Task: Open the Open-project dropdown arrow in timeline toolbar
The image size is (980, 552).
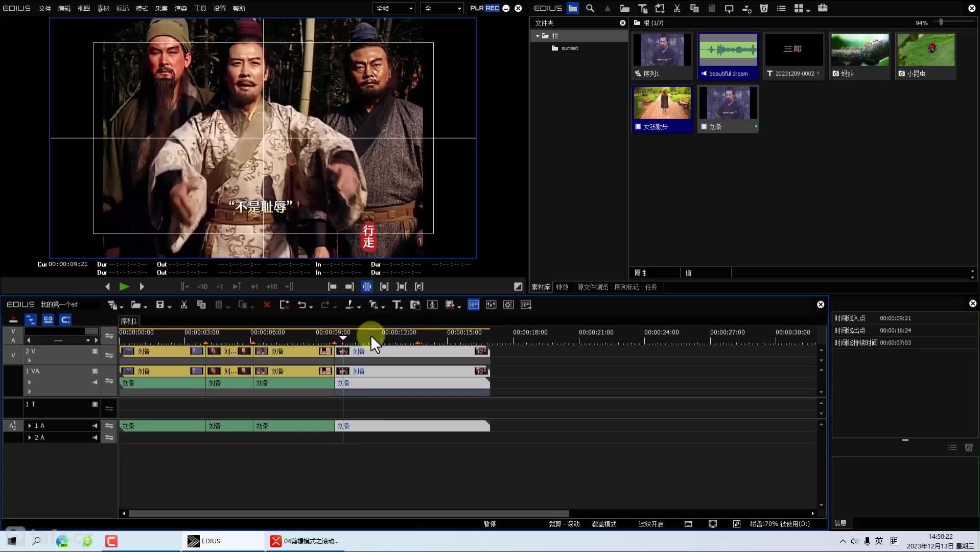Action: [x=146, y=307]
